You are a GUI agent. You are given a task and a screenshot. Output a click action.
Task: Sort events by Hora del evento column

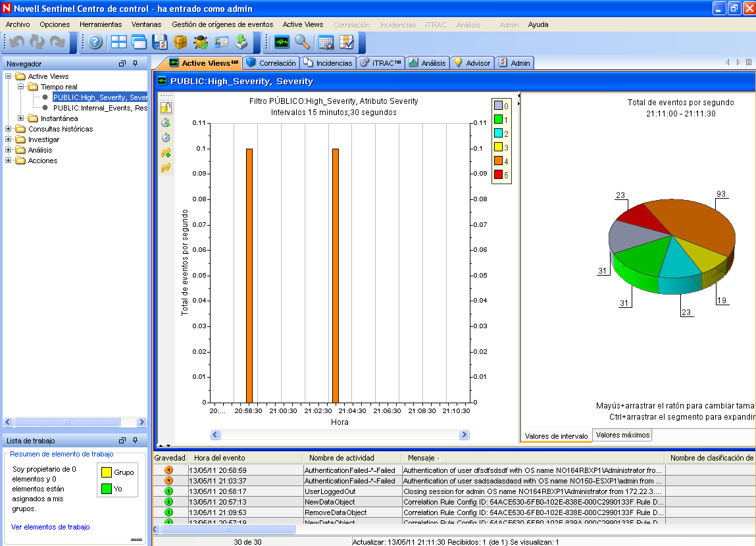[220, 458]
